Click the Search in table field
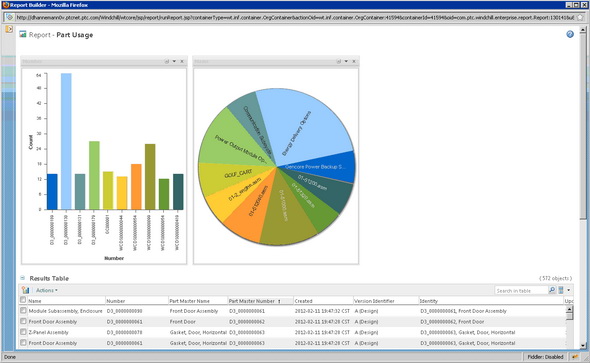 [x=521, y=290]
